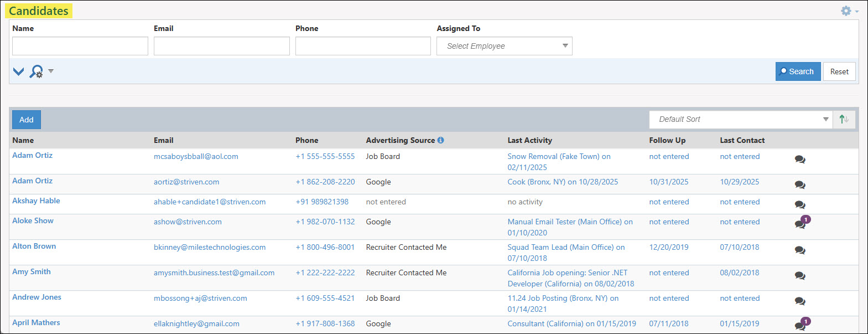Click into the Name search field
The height and width of the screenshot is (334, 868).
tap(80, 46)
